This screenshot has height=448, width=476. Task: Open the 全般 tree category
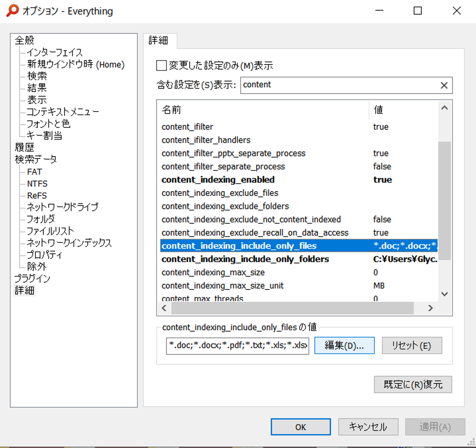coord(25,40)
